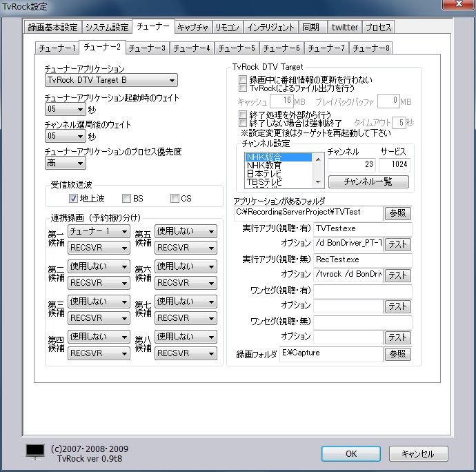
Task: Click テスト beside /tvrock option
Action: [x=397, y=275]
